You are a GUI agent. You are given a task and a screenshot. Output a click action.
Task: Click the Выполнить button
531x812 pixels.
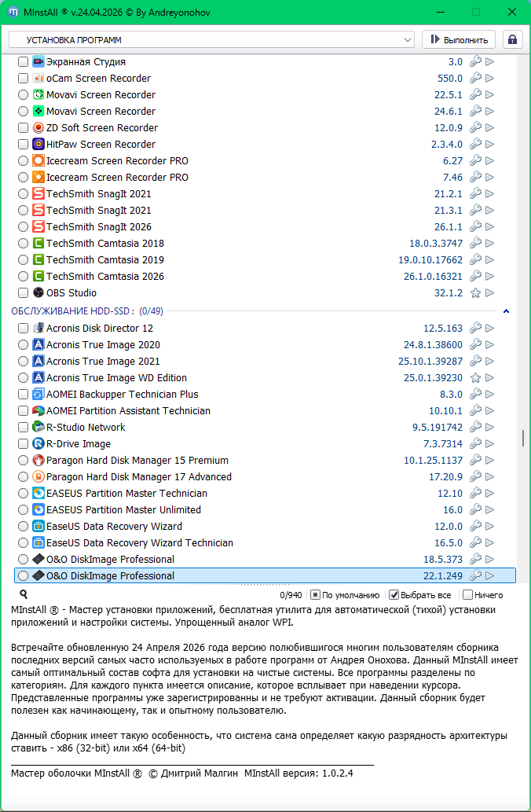tap(459, 39)
